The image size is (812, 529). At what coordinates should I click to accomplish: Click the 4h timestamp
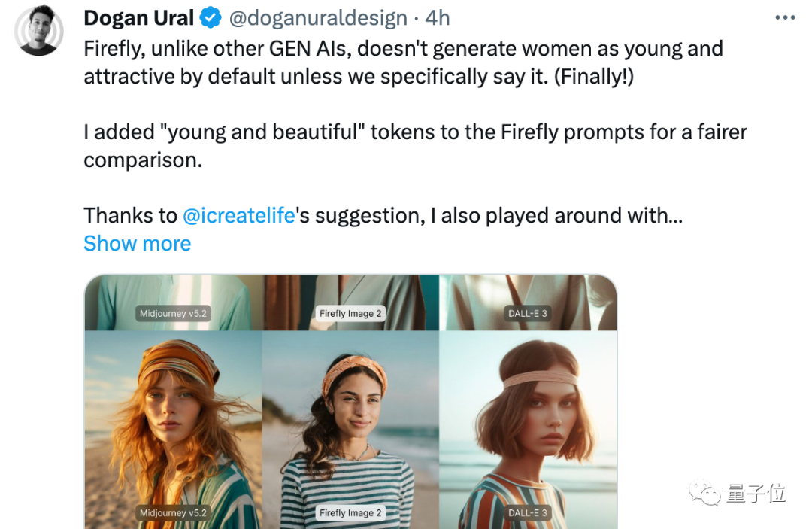pyautogui.click(x=436, y=17)
